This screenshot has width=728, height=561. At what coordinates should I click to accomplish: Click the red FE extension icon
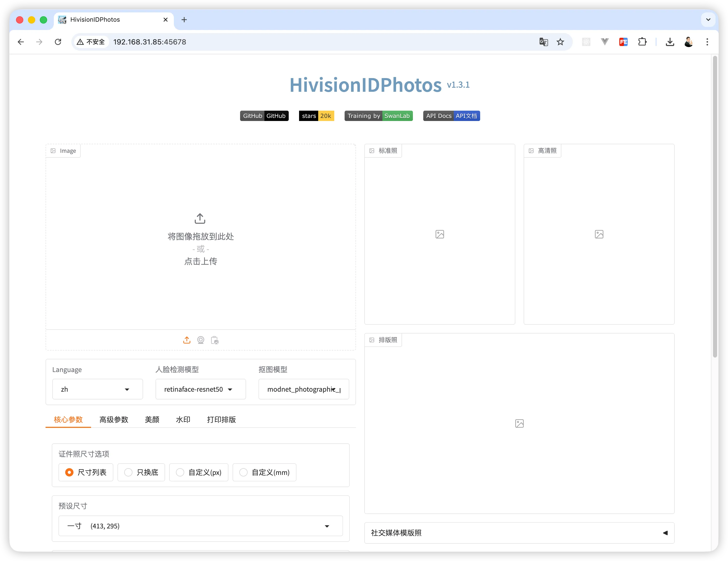click(623, 42)
